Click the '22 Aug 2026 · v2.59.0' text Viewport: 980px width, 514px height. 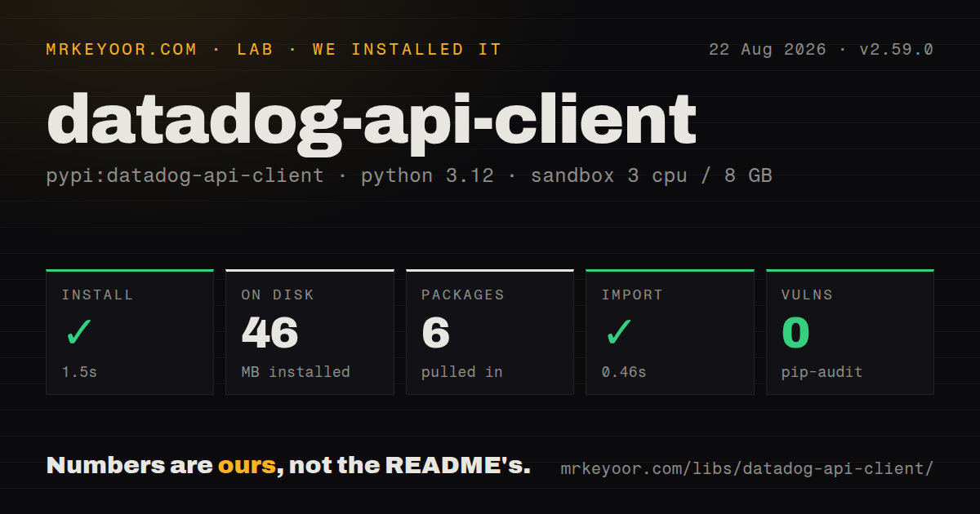click(821, 50)
